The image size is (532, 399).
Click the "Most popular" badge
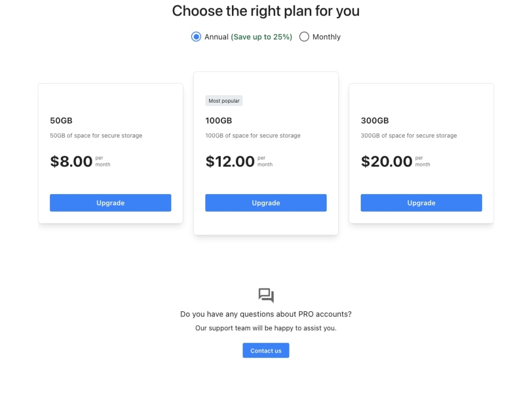point(223,101)
